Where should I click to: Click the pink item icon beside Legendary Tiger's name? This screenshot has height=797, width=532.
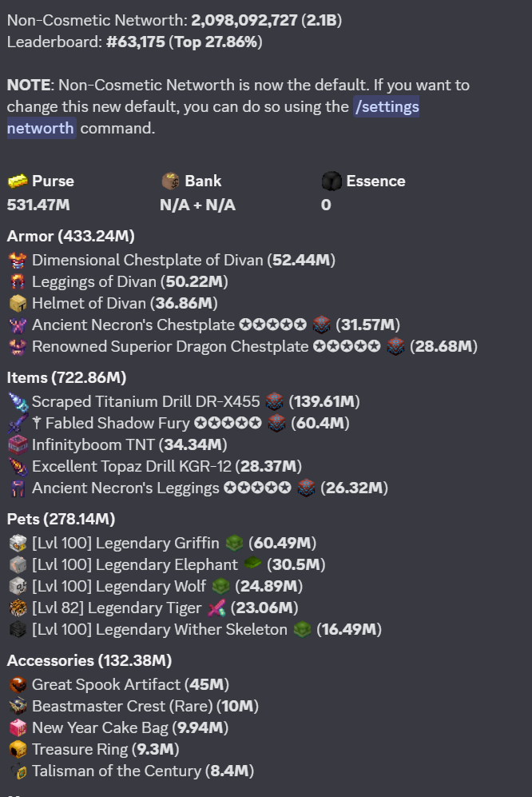[x=216, y=608]
